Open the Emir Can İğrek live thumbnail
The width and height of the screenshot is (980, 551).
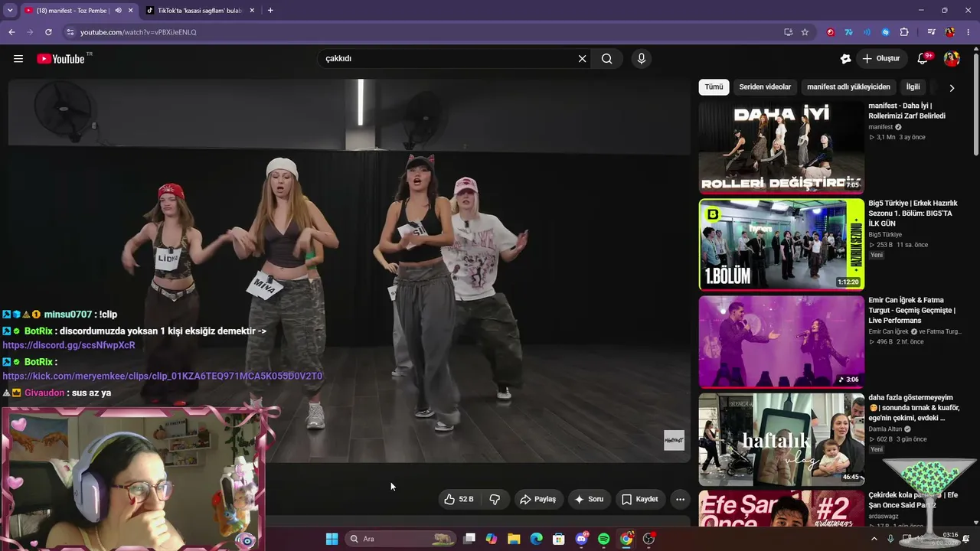coord(781,342)
